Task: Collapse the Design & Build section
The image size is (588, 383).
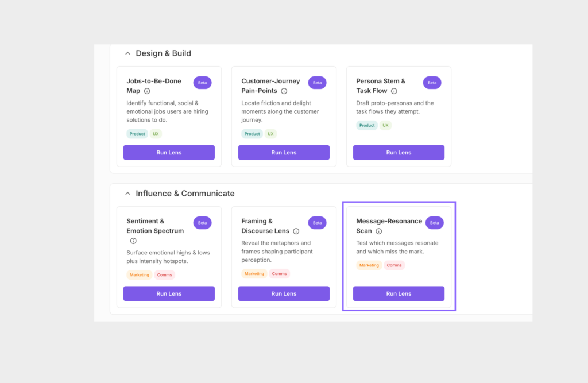Action: coord(127,53)
